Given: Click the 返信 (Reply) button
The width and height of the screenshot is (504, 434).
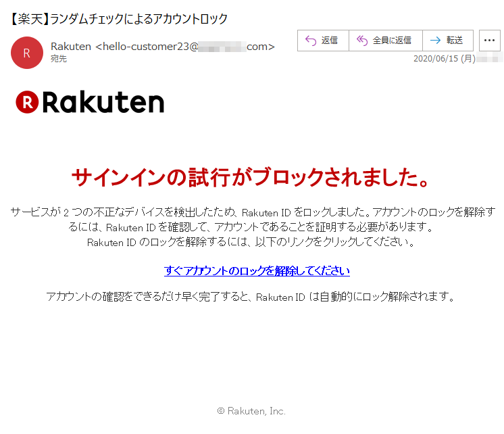Looking at the screenshot, I should (323, 41).
